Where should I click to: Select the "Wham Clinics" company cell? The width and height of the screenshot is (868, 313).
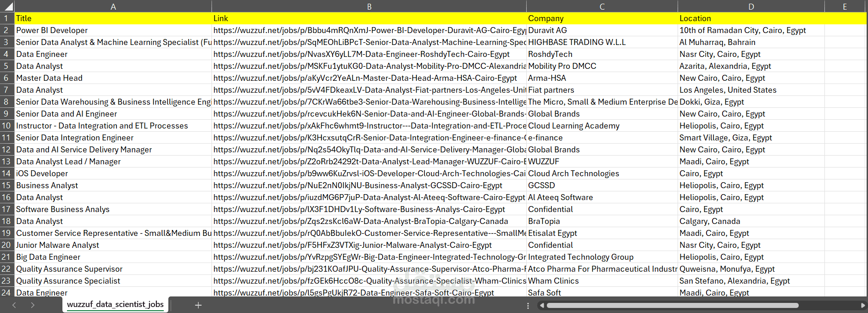coord(602,281)
